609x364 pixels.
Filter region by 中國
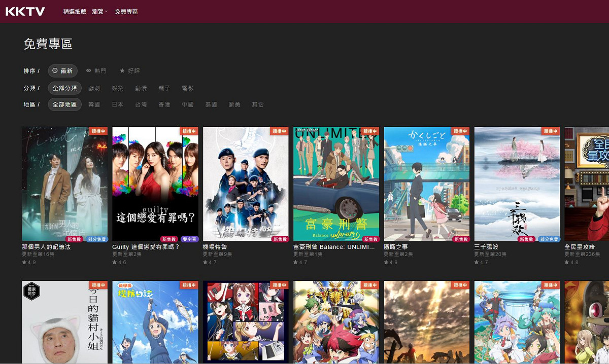tap(187, 104)
